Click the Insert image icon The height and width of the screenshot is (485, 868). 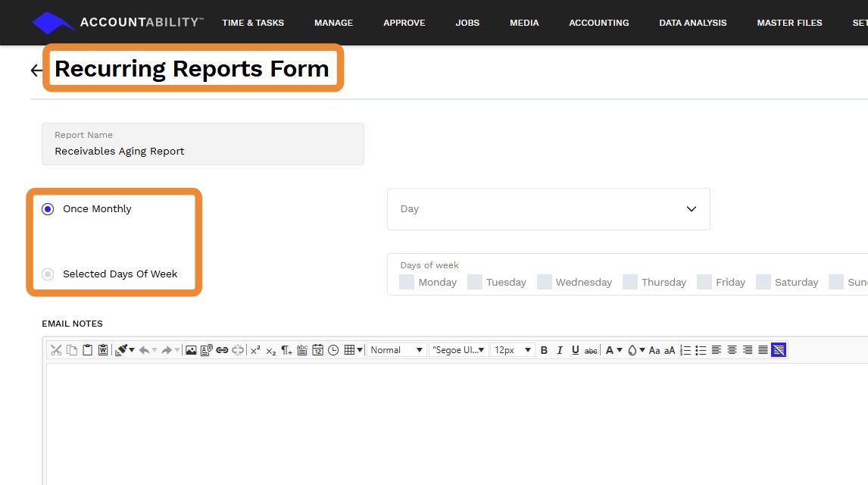(191, 350)
